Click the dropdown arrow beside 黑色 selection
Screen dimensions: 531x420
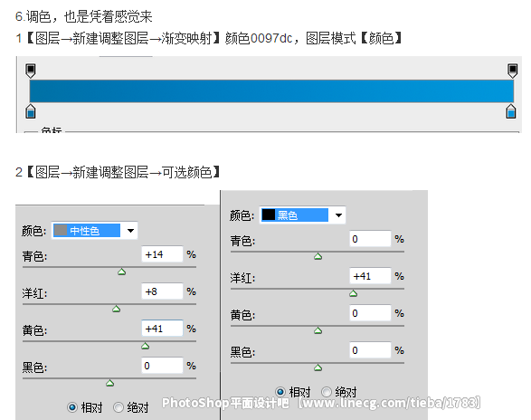[x=338, y=215]
